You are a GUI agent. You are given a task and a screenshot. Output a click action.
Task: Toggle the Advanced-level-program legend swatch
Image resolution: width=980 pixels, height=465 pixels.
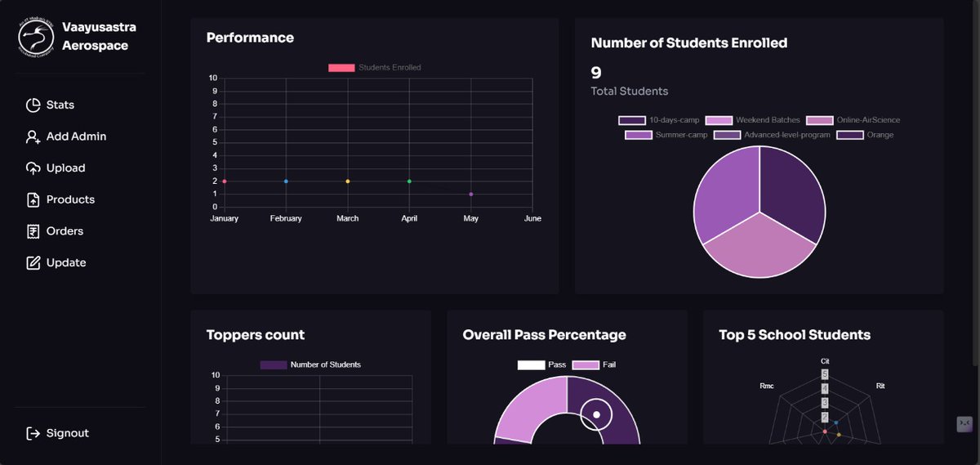728,135
